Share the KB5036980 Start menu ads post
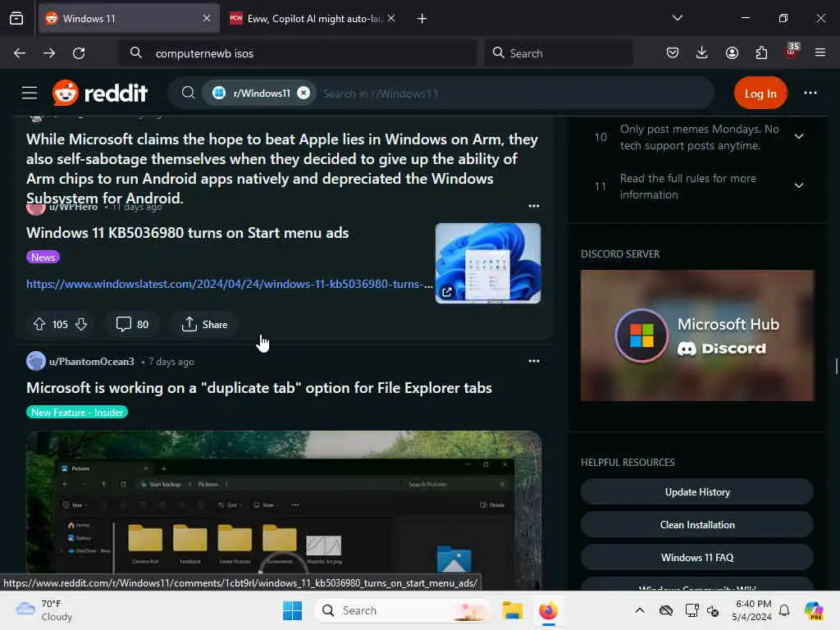The width and height of the screenshot is (840, 630). 204,324
